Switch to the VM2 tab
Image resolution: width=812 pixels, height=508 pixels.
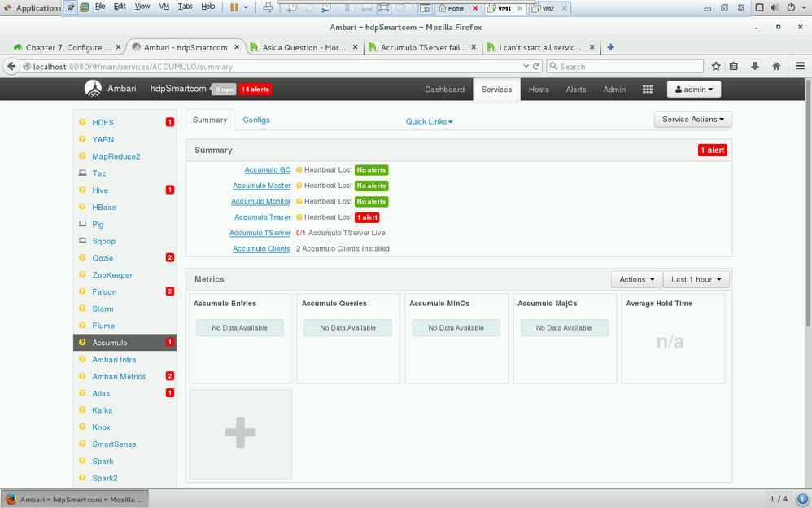point(549,8)
